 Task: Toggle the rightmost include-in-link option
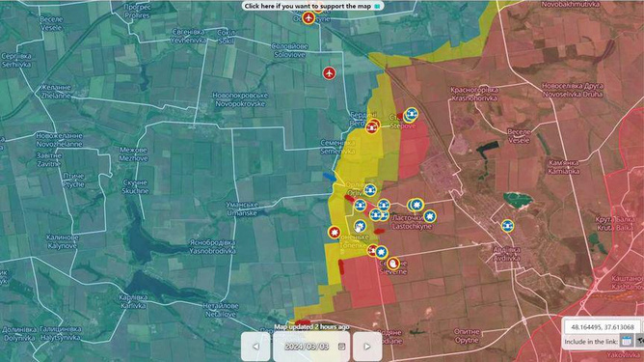click(640, 341)
